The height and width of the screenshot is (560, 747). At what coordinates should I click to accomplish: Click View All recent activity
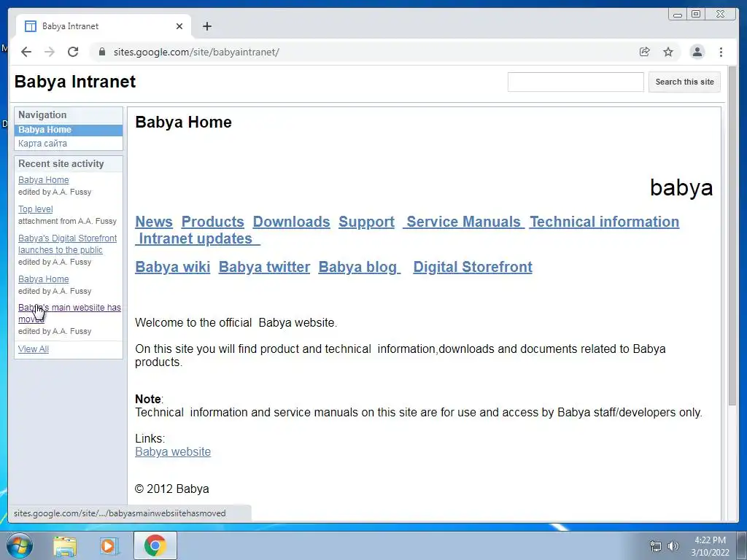point(34,349)
